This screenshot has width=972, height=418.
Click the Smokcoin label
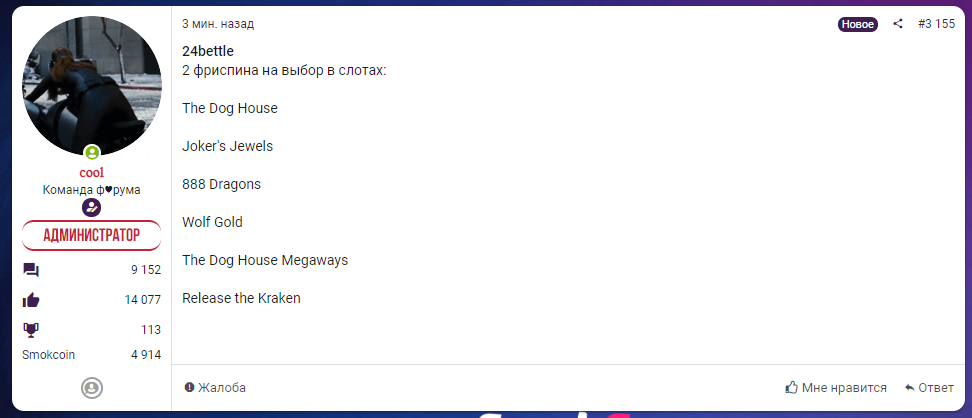pyautogui.click(x=48, y=355)
